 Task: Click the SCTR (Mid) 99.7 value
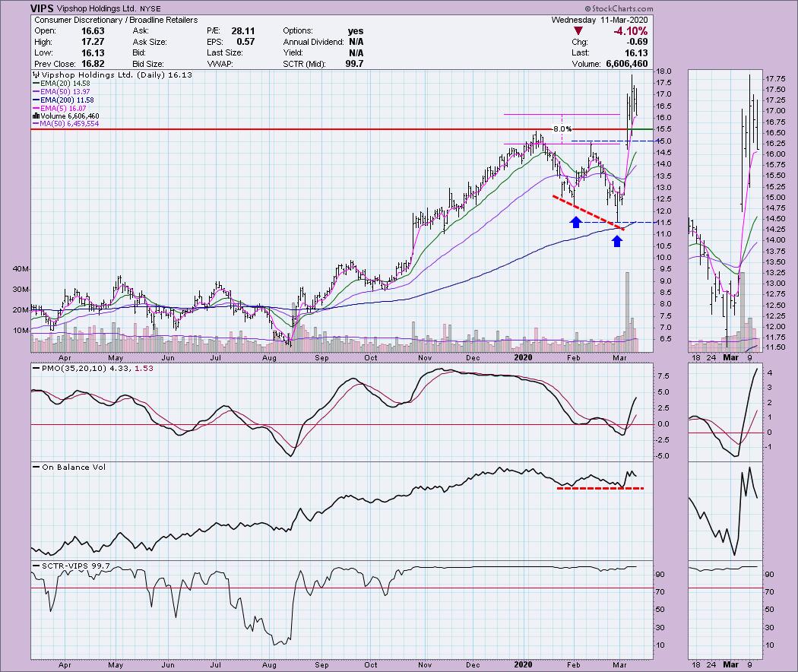(x=354, y=64)
